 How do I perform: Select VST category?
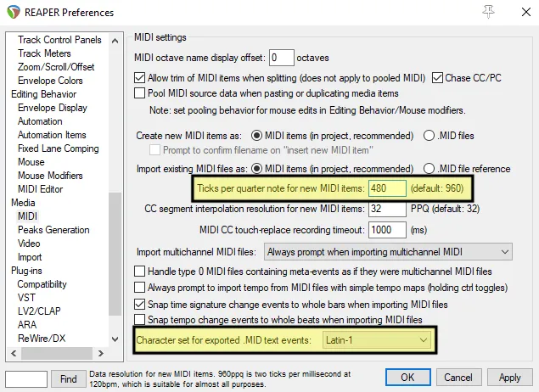tap(26, 298)
